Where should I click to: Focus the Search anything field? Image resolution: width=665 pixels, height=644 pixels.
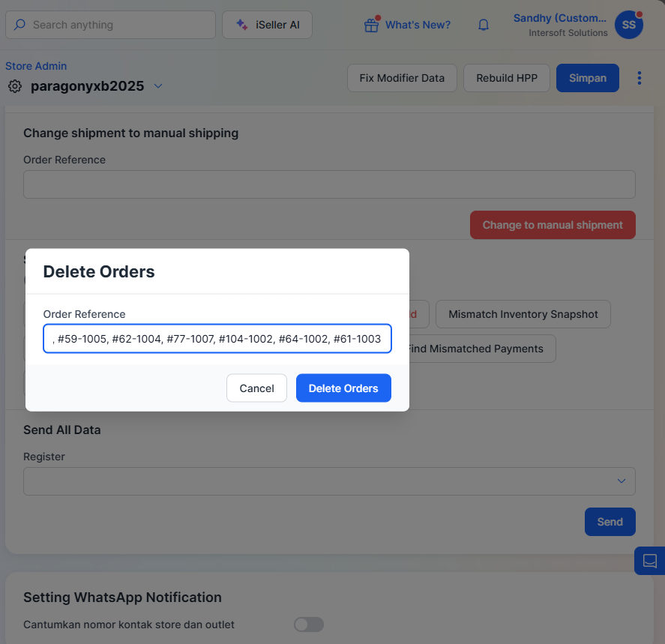120,25
